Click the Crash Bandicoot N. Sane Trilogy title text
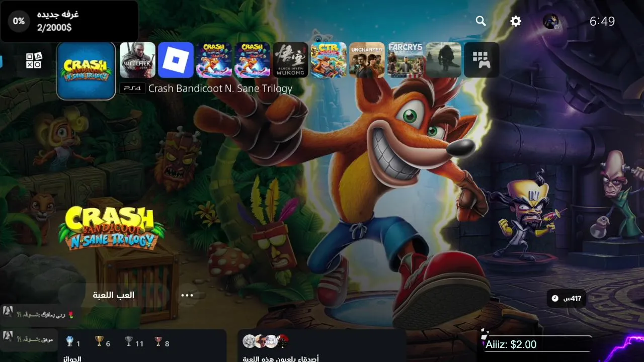Image resolution: width=644 pixels, height=362 pixels. [220, 88]
